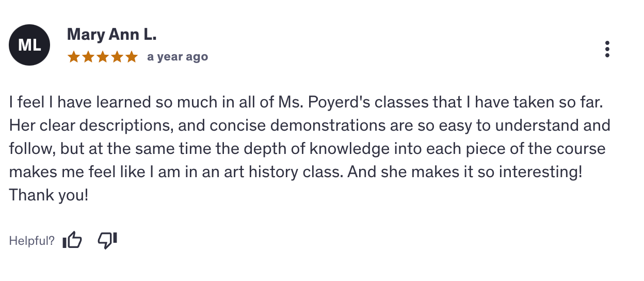This screenshot has height=281, width=644.
Task: Open reviewer name Mary Ann L.
Action: (x=111, y=35)
